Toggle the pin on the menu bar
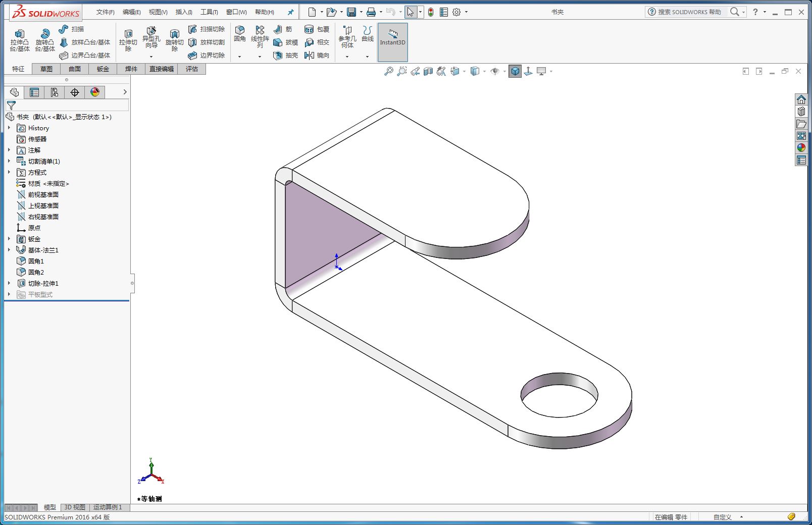 click(290, 12)
